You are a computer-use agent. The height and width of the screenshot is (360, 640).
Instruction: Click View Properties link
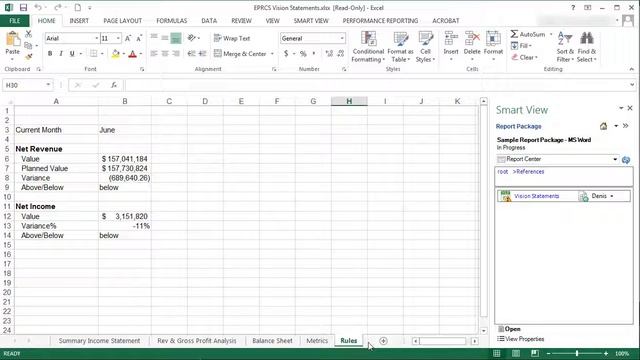tap(520, 339)
